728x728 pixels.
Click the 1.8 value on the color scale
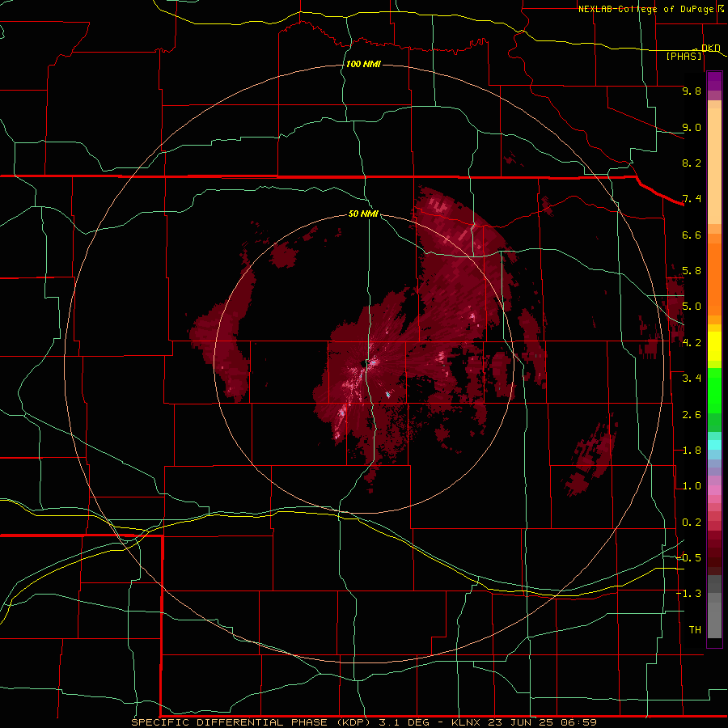tap(692, 451)
